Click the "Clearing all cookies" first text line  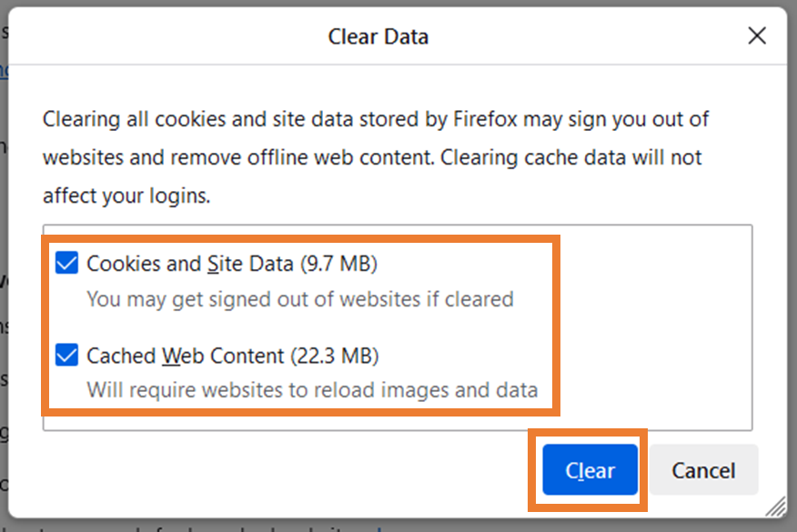375,119
